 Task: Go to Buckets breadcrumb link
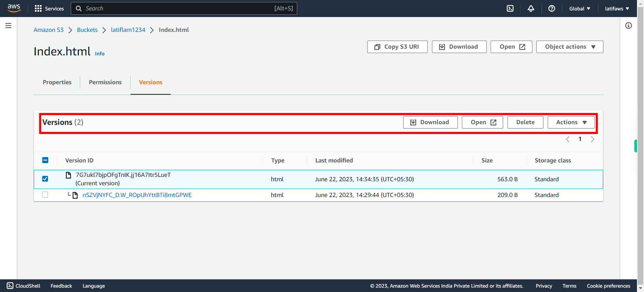point(87,30)
